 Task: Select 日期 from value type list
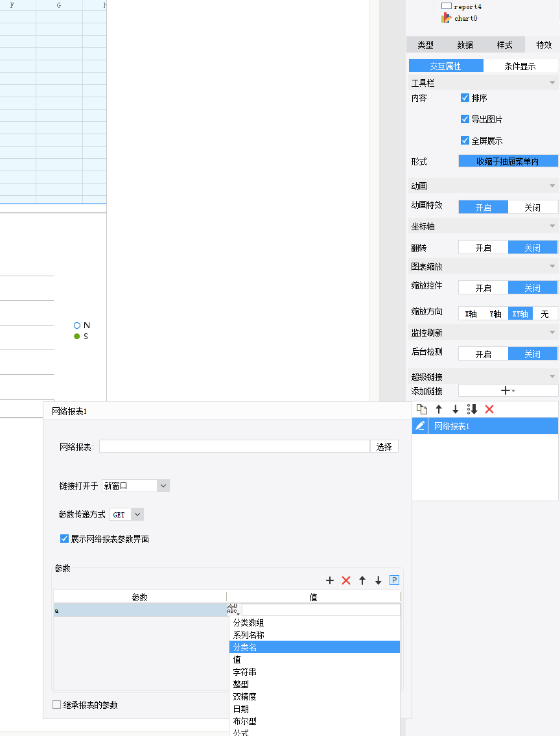point(315,709)
